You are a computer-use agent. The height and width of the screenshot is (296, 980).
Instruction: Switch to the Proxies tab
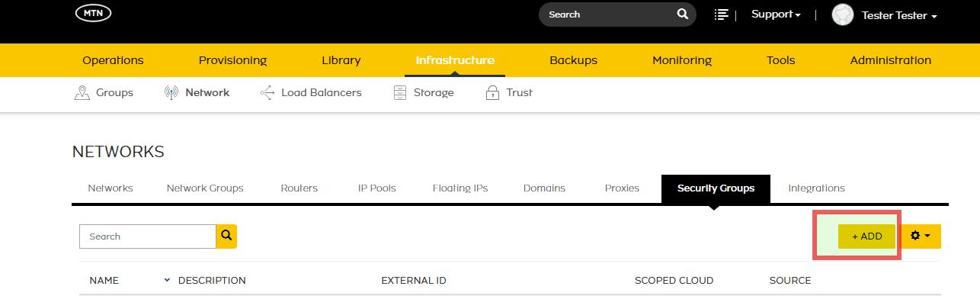[622, 188]
